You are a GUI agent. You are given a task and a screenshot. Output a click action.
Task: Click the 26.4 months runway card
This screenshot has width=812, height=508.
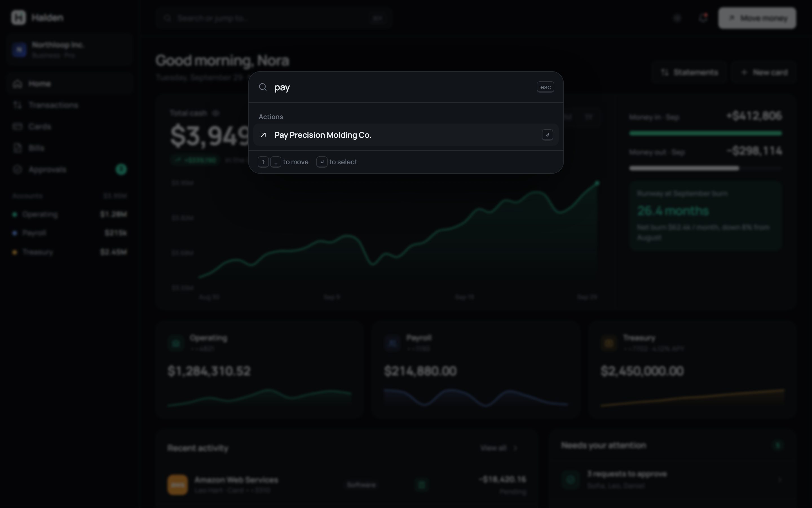(705, 216)
